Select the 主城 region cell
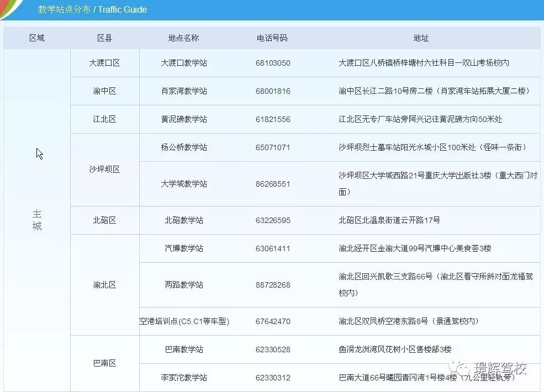544x392 pixels. coord(36,219)
